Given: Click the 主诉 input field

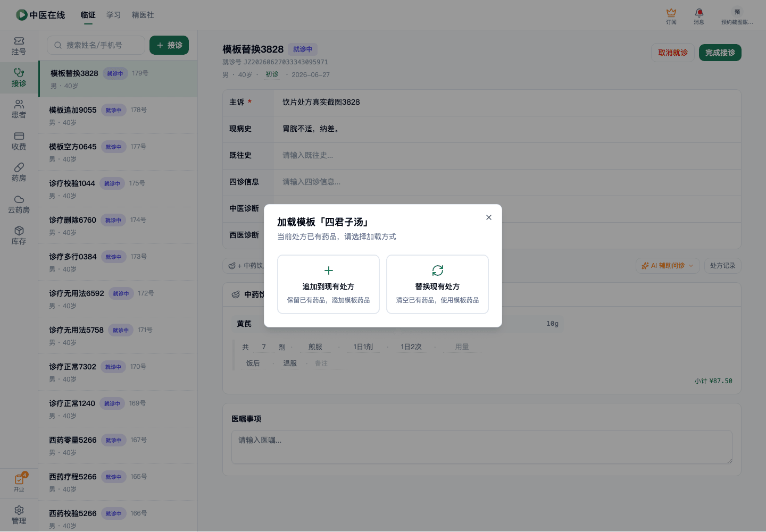Looking at the screenshot, I should click(507, 103).
